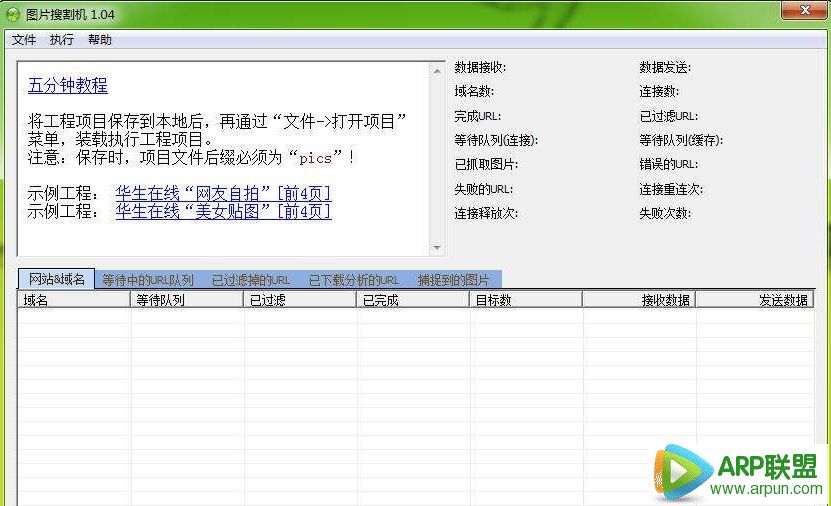The image size is (831, 506).
Task: Switch to the 等待中的URL队列 tab
Action: coord(148,280)
